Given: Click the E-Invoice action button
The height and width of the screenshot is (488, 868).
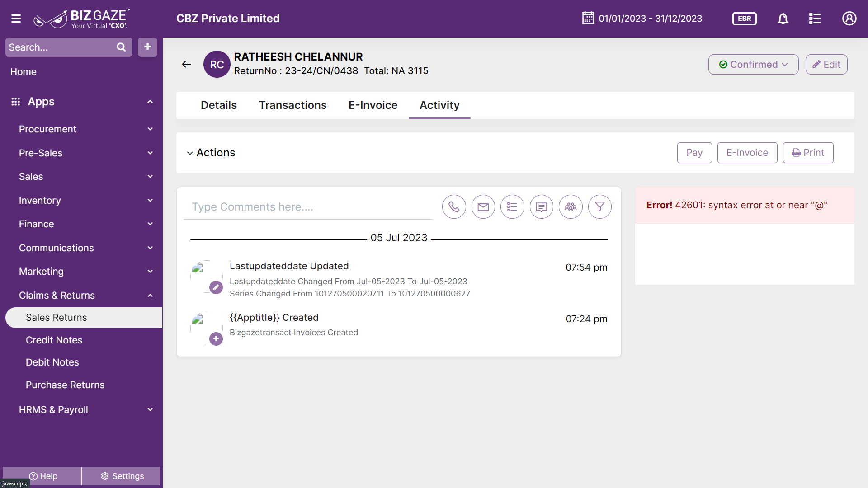Looking at the screenshot, I should (747, 153).
